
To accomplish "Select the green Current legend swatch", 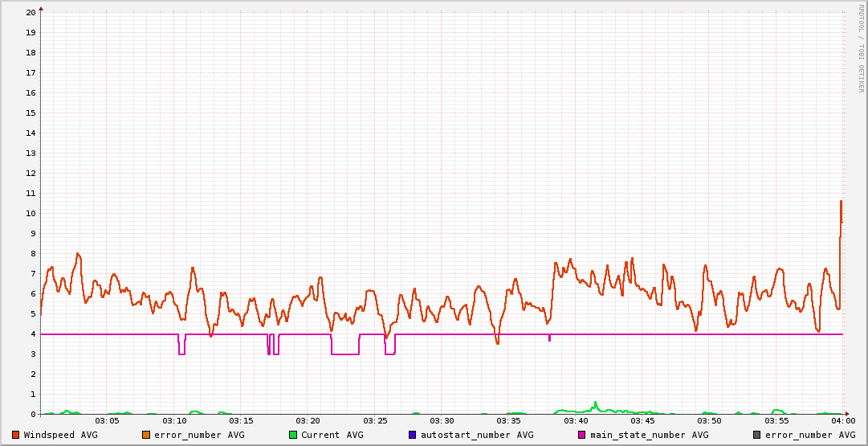I will coord(293,435).
